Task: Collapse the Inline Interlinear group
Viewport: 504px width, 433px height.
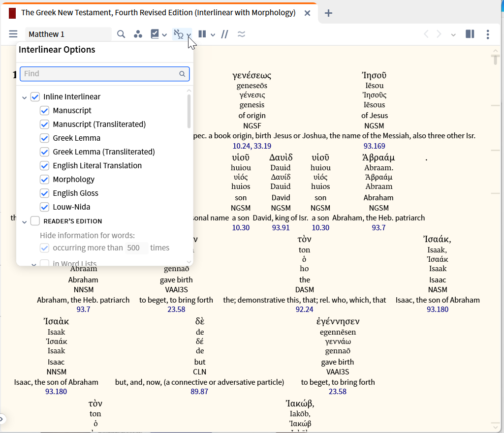Action: tap(25, 97)
